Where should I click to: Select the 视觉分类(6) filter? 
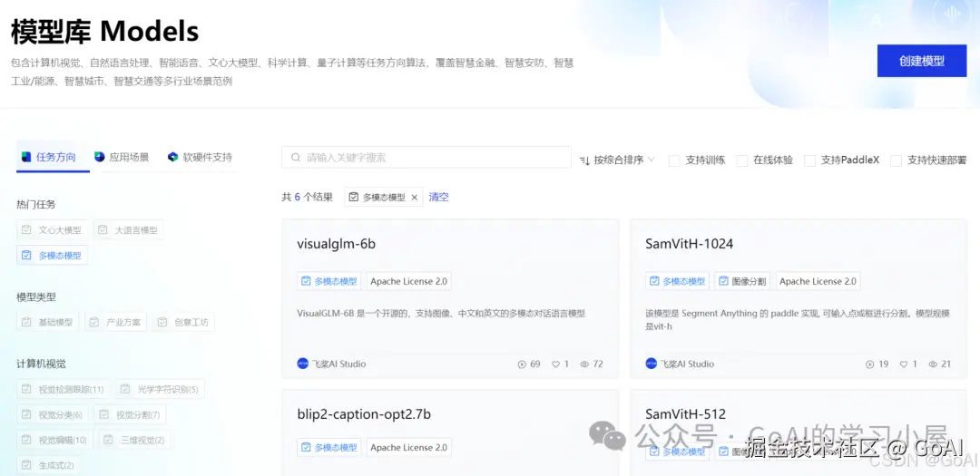pyautogui.click(x=53, y=414)
